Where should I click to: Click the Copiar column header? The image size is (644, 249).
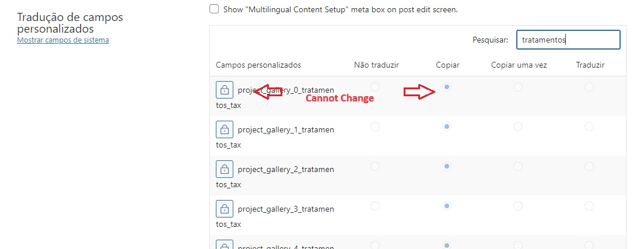pyautogui.click(x=447, y=65)
